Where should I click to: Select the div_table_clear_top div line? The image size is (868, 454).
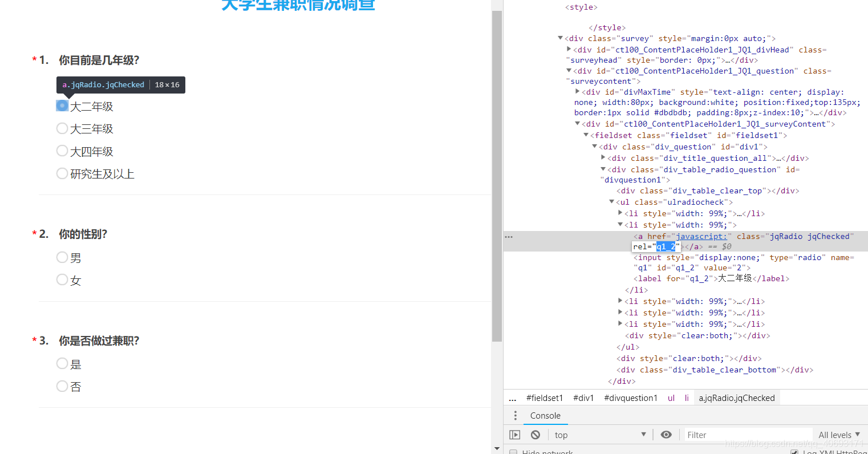[x=708, y=190]
